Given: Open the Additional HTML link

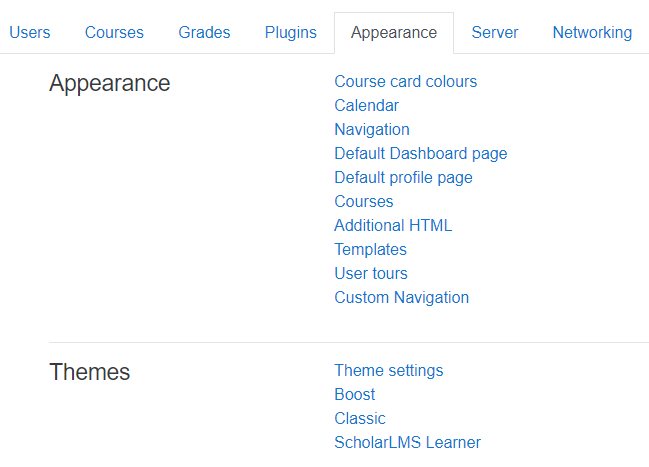Looking at the screenshot, I should click(x=393, y=226).
